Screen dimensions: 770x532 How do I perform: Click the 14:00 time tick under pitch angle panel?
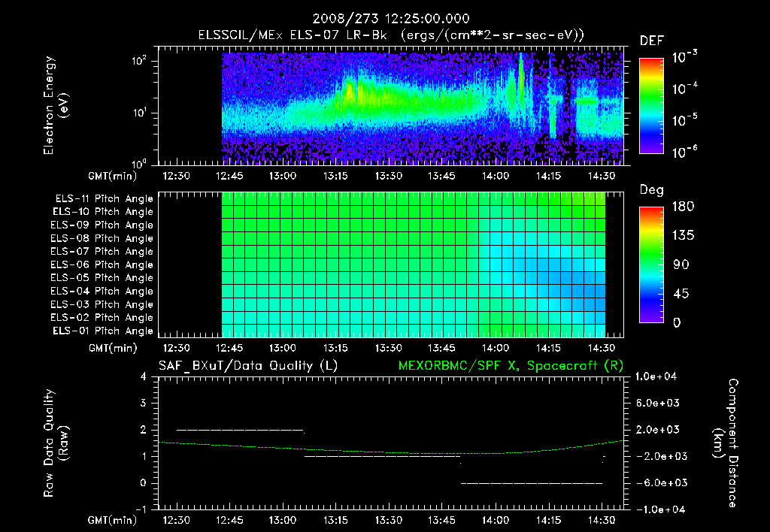495,348
